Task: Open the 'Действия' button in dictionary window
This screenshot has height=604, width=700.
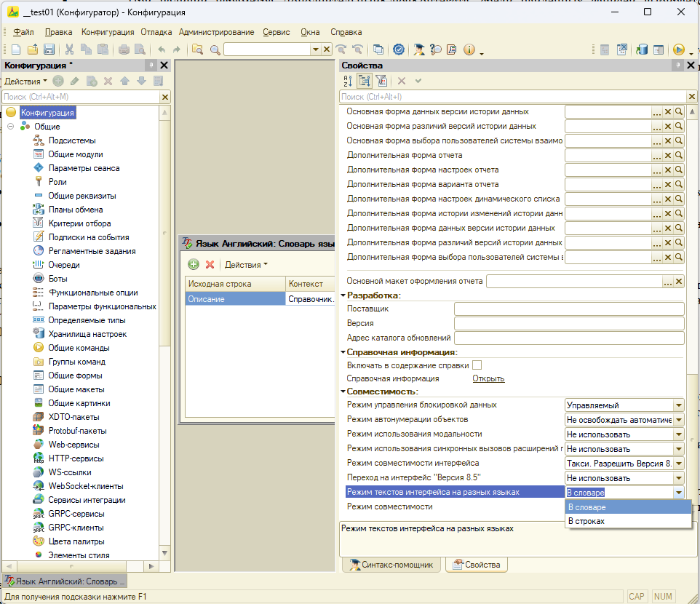Action: [x=246, y=265]
